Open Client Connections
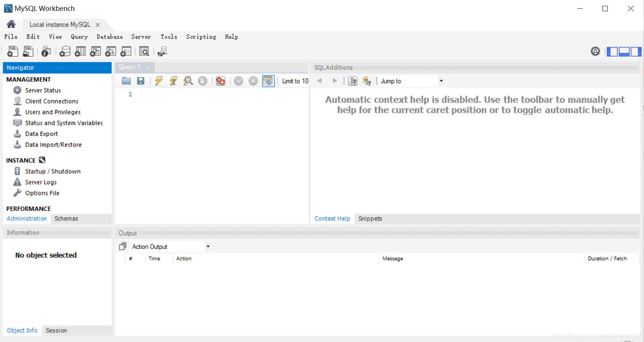644x342 pixels. [52, 101]
